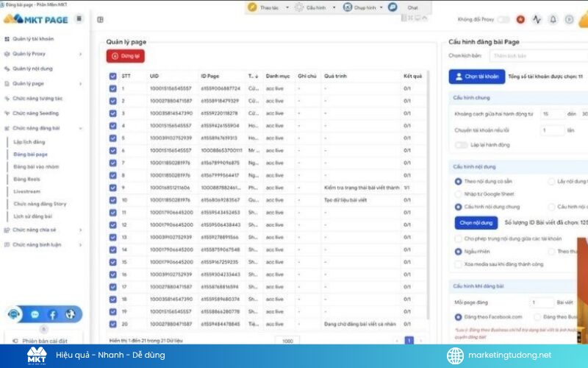588x368 pixels.
Task: Click the Quản lý page sidebar icon
Action: tap(7, 84)
